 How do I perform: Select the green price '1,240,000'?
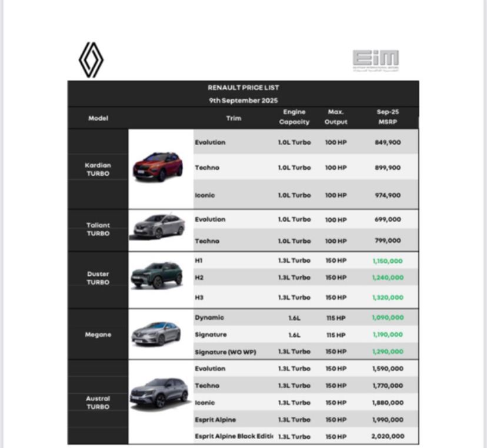pos(388,278)
